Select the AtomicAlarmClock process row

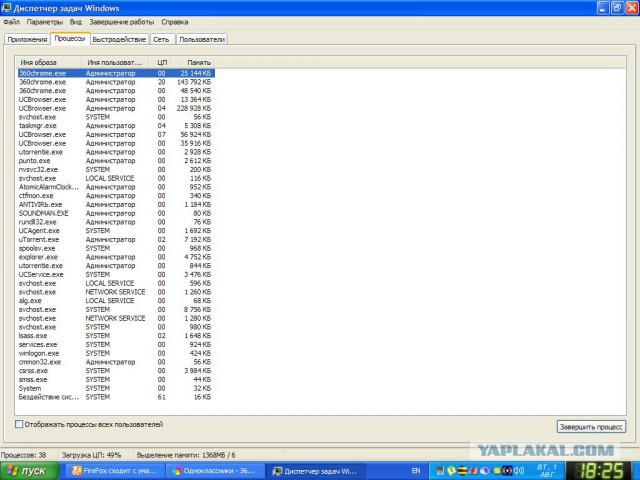pos(116,187)
